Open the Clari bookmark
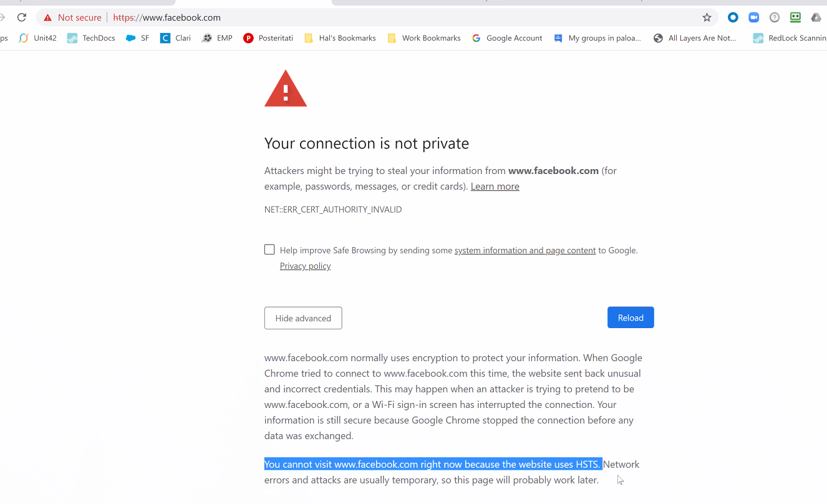Viewport: 827px width, 504px height. coord(175,38)
